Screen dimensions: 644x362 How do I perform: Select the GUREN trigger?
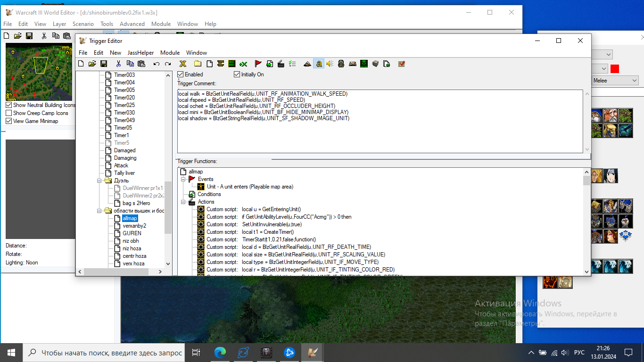coord(132,233)
